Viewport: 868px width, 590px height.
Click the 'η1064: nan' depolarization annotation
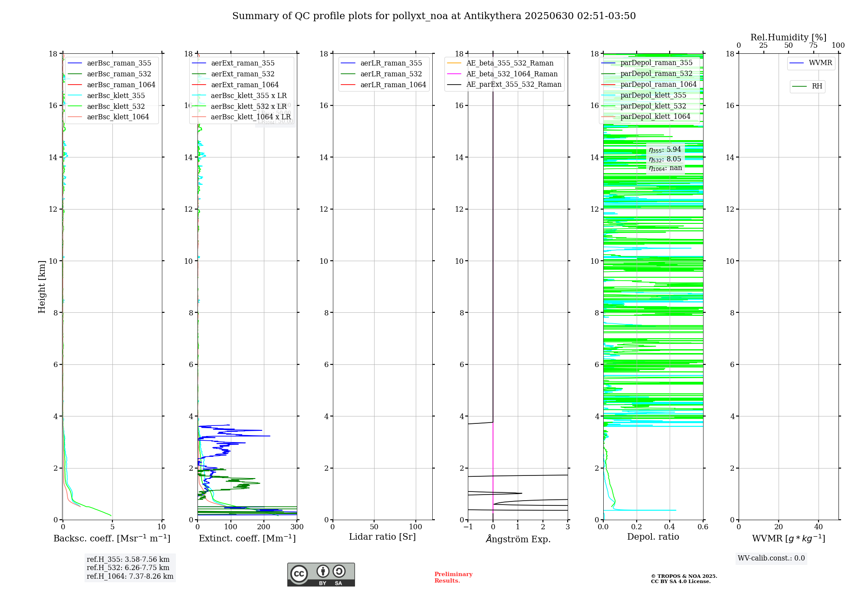[665, 168]
